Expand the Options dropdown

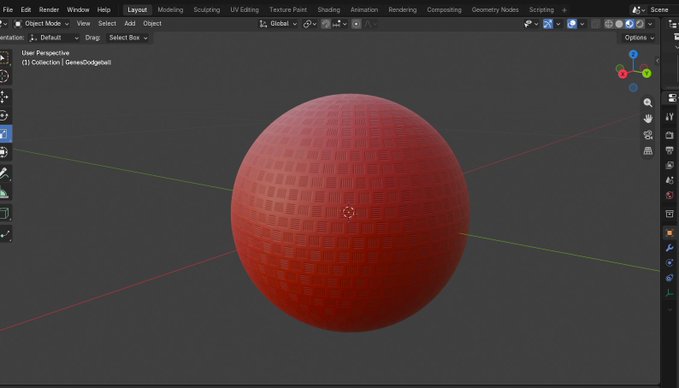click(639, 38)
